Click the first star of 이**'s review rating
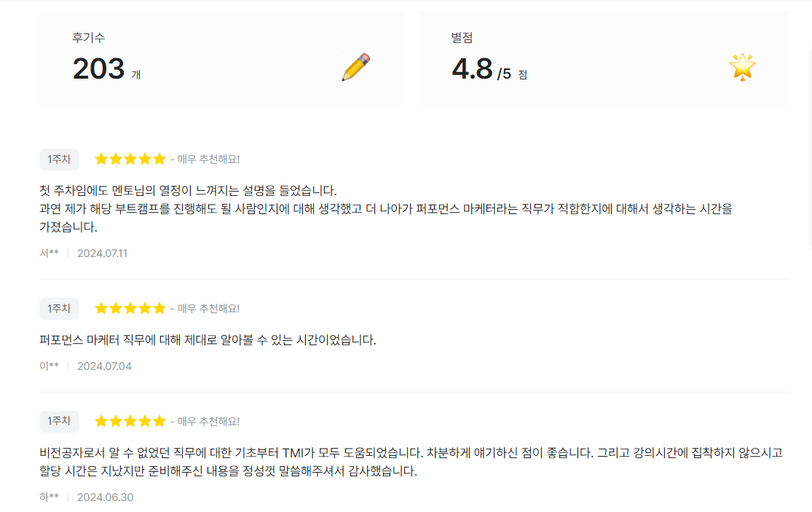 [100, 308]
